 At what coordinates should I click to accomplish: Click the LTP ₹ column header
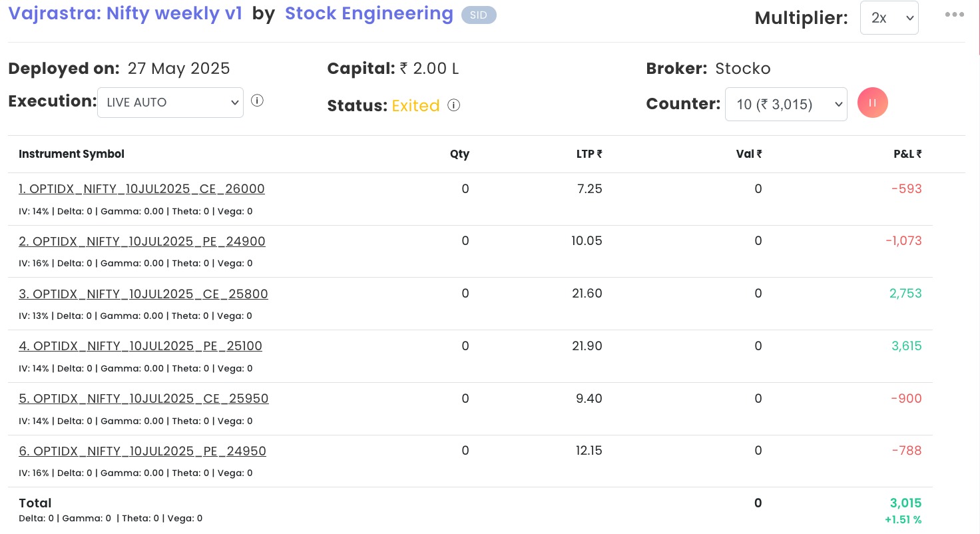pos(589,154)
